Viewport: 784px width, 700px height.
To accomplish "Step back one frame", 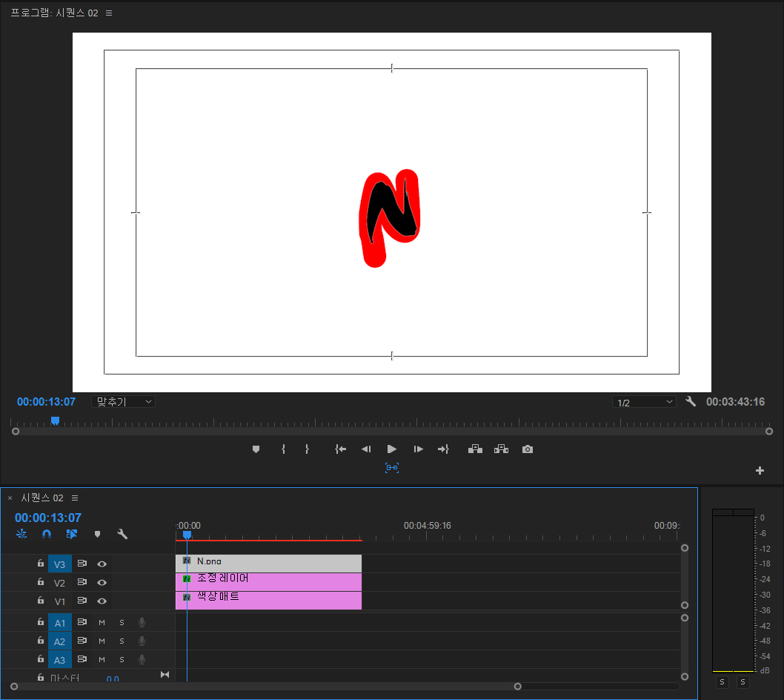I will [366, 449].
